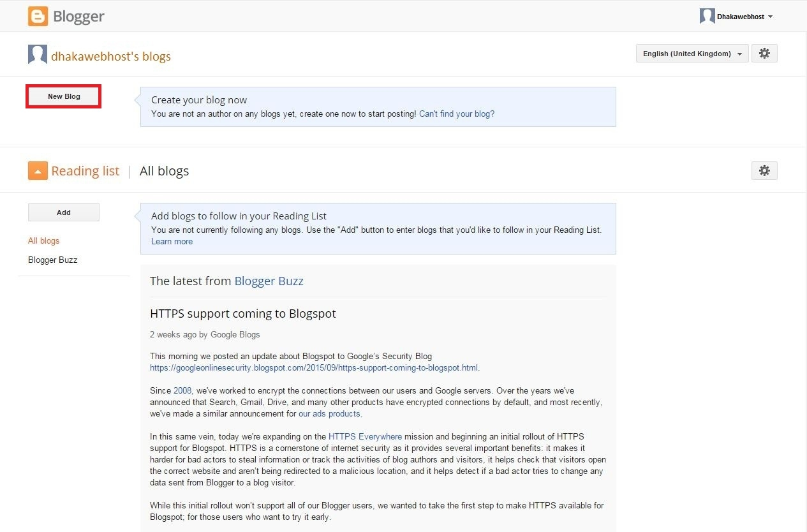Click the "dhakawebhost's blogs" title

click(111, 56)
